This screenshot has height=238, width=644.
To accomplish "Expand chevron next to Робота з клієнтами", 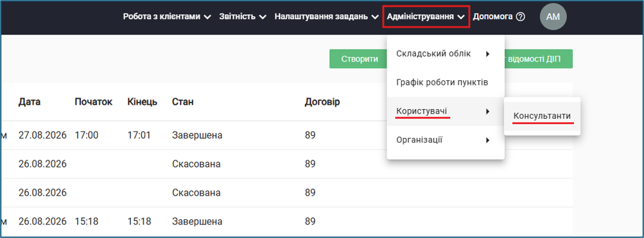I will 207,17.
